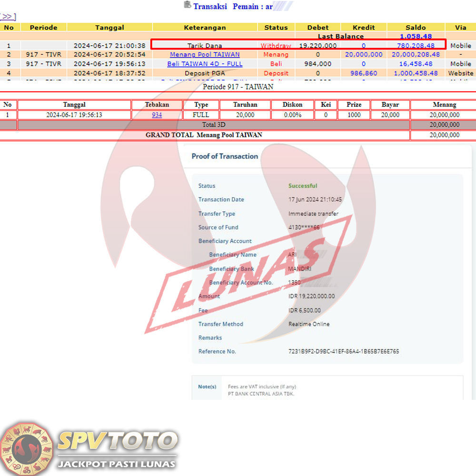
Task: Click the Tanggal header in transactions table
Action: (x=109, y=28)
